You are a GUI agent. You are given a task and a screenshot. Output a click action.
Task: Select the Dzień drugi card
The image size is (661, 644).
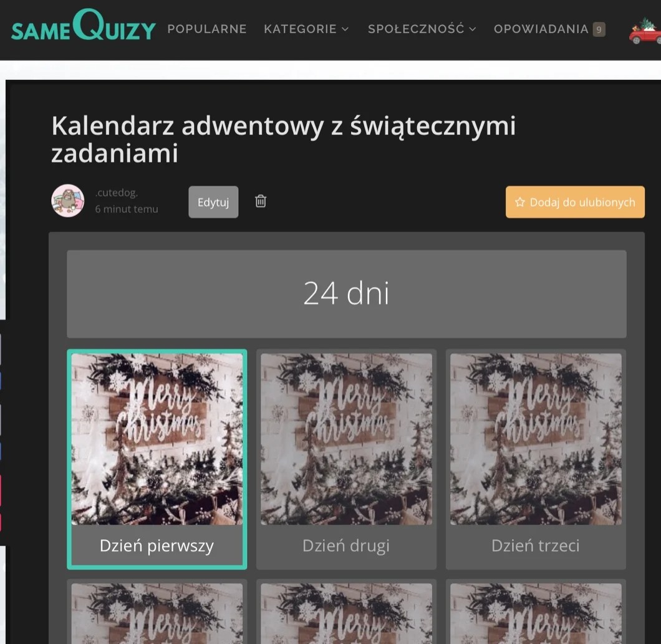346,459
